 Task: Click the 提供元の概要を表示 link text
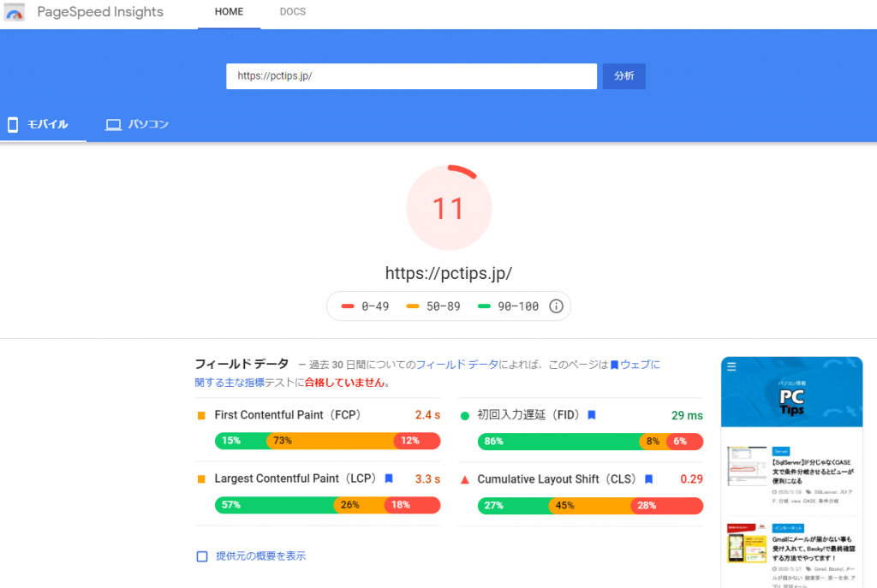260,556
